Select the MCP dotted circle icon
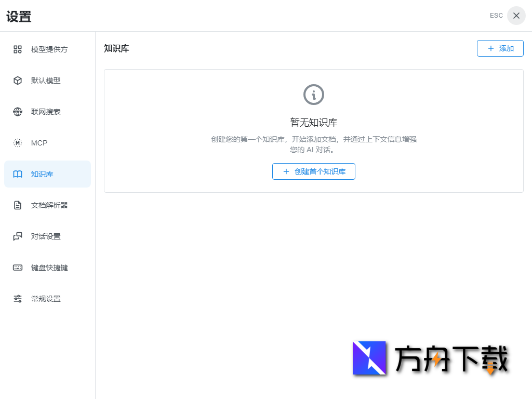This screenshot has height=399, width=532. (x=17, y=143)
